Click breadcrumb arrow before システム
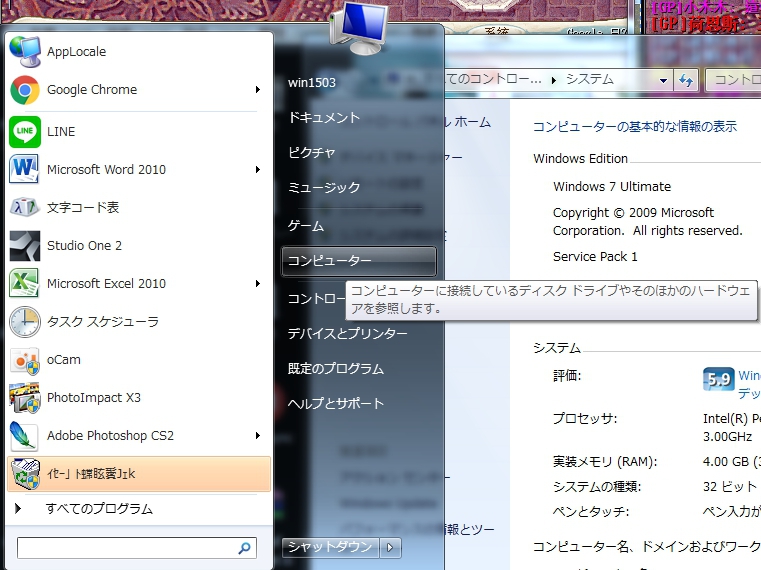 [x=554, y=80]
